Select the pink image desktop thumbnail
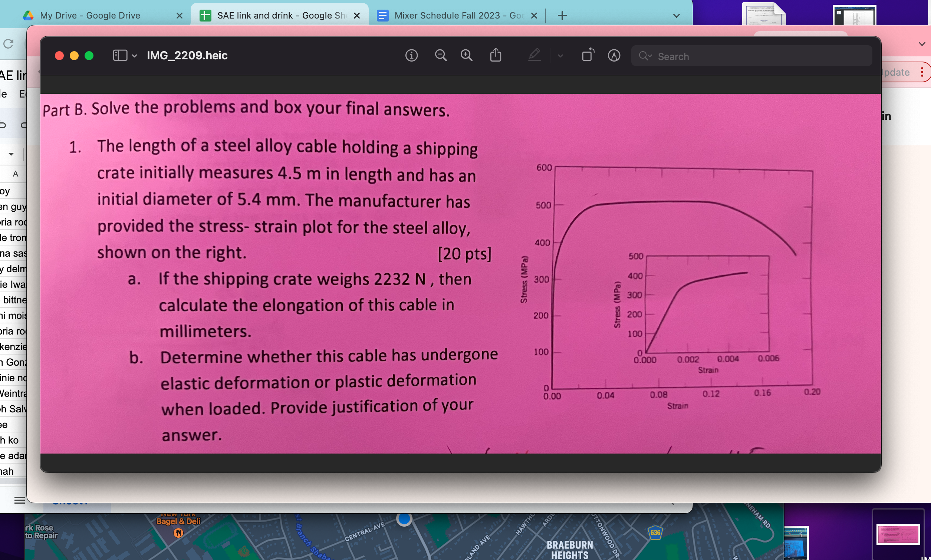This screenshot has width=931, height=560. [x=898, y=534]
